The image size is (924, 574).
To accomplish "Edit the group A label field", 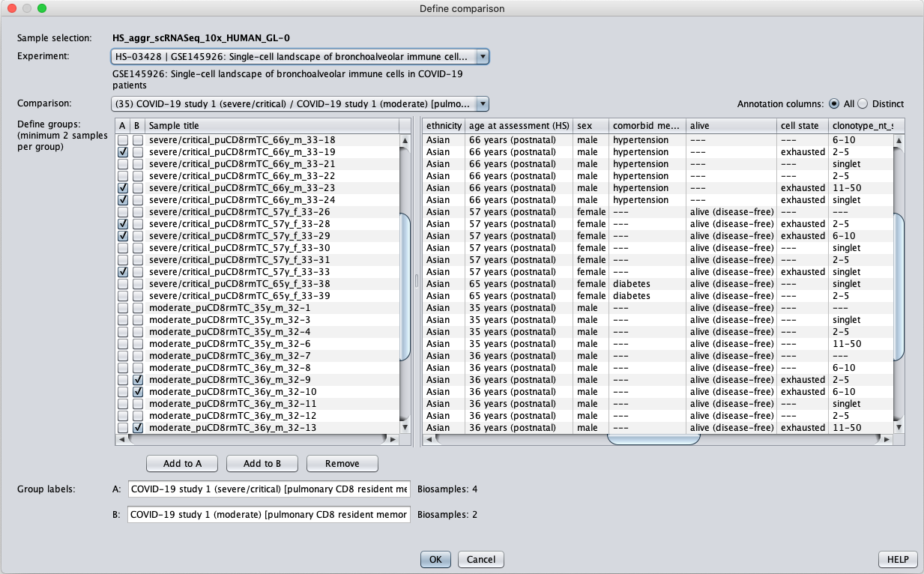I will tap(270, 489).
